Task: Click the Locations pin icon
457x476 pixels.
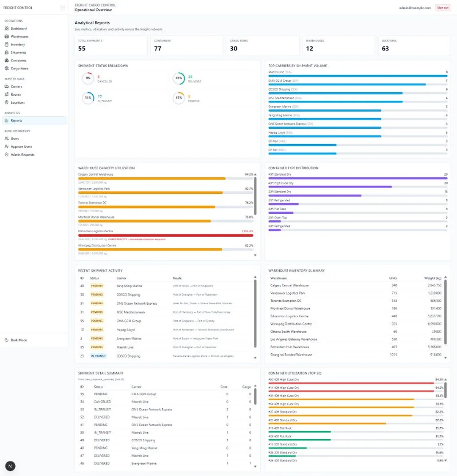Action: (7, 102)
